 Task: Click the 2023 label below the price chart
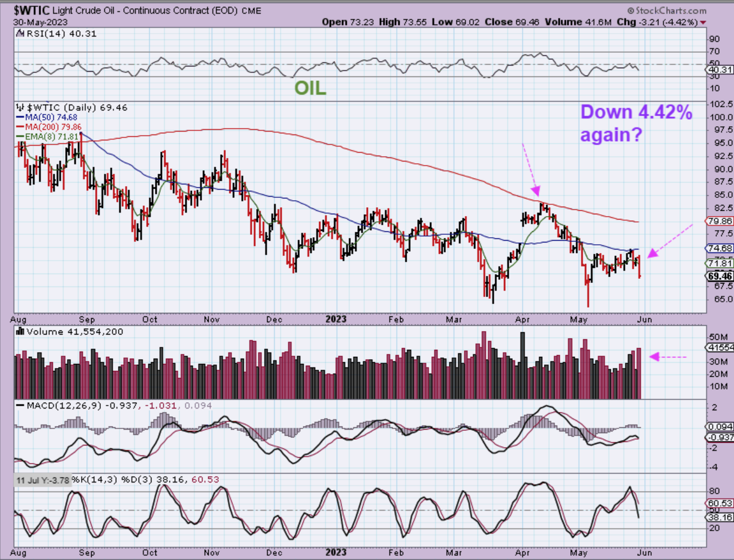[336, 319]
